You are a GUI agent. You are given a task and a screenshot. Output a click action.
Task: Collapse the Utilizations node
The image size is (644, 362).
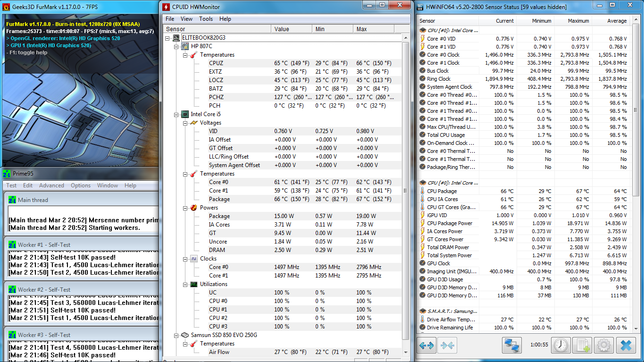click(185, 284)
